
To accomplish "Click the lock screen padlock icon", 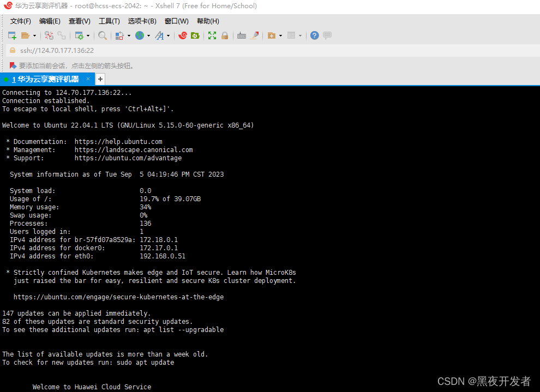I will (225, 35).
